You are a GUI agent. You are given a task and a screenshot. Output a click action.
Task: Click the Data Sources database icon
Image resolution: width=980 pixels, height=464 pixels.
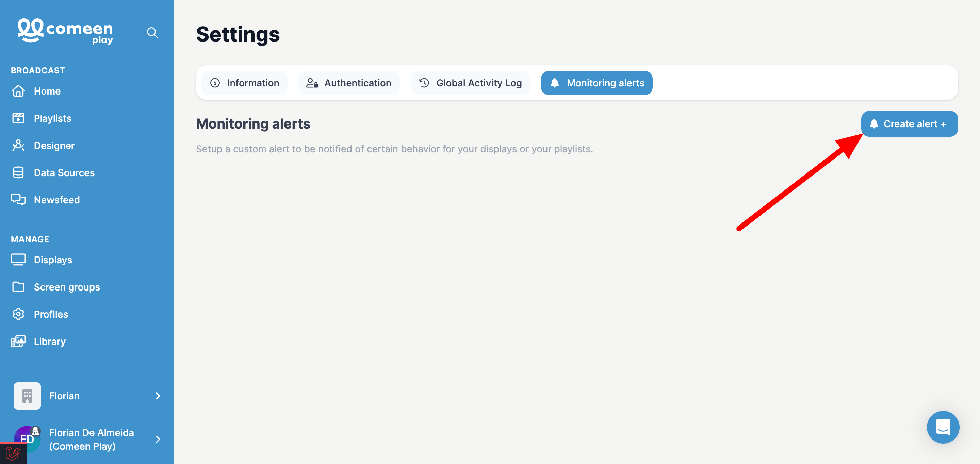(18, 173)
